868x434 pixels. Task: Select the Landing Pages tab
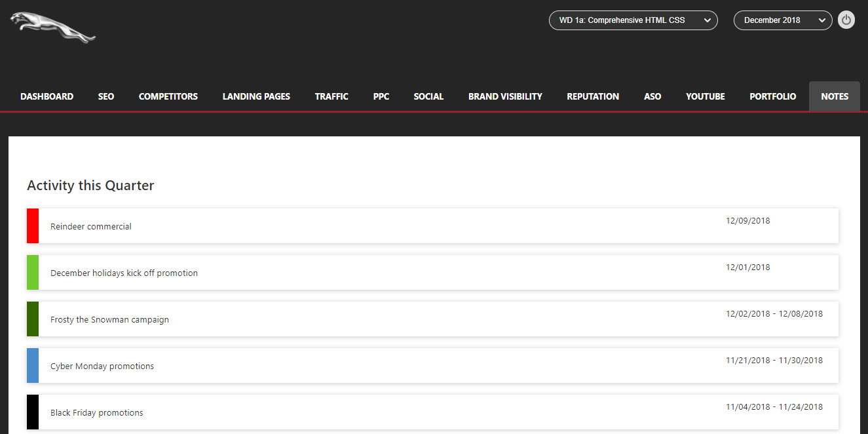tap(256, 96)
